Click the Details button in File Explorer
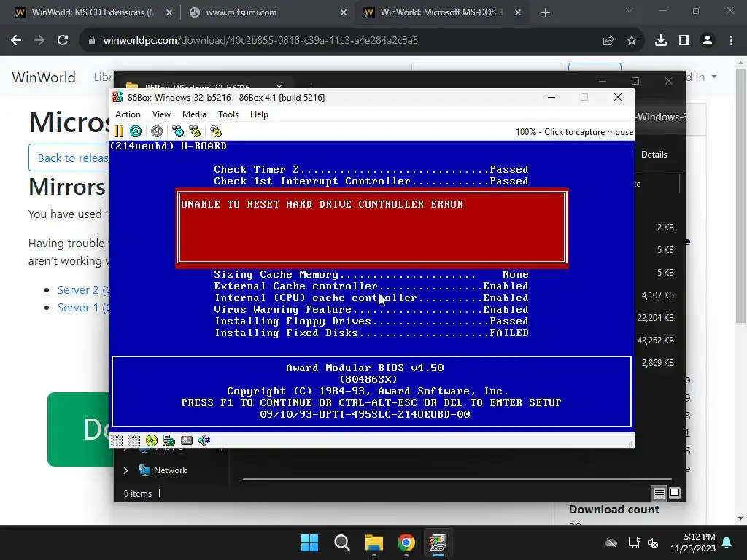The height and width of the screenshot is (560, 747). pyautogui.click(x=654, y=155)
